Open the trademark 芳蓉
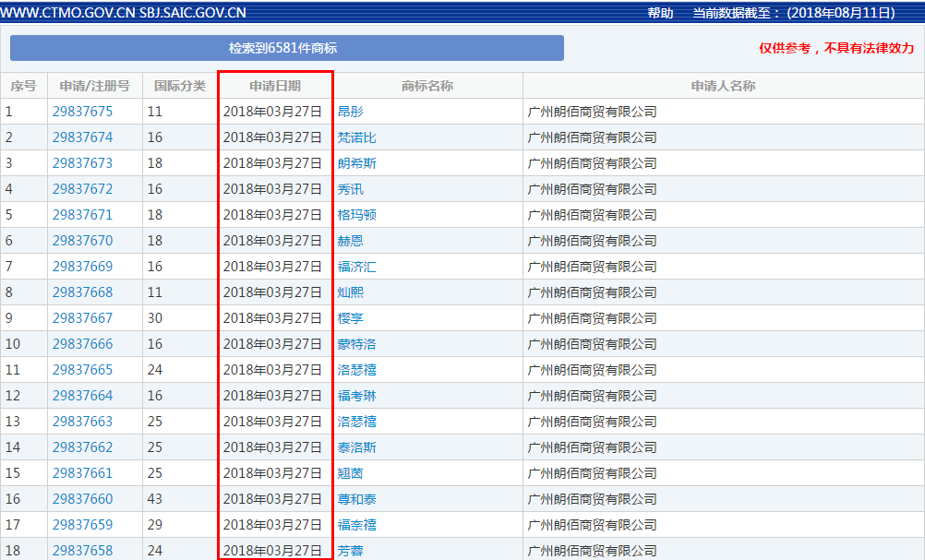This screenshot has height=560, width=925. coord(351,551)
